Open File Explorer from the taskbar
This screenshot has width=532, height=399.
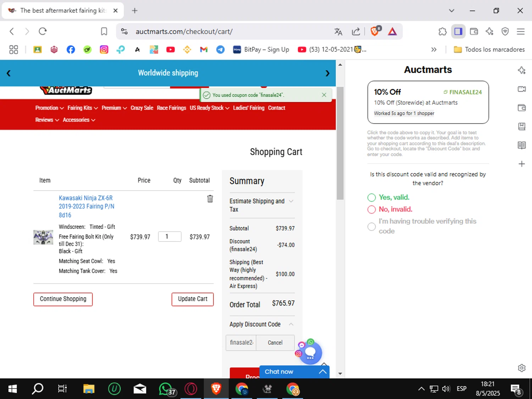tap(89, 389)
